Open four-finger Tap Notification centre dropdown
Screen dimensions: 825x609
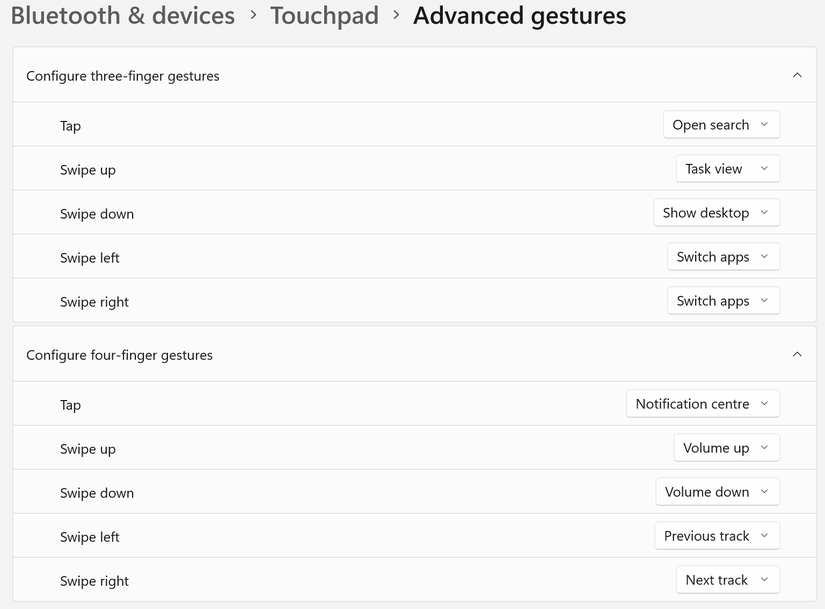pyautogui.click(x=702, y=404)
